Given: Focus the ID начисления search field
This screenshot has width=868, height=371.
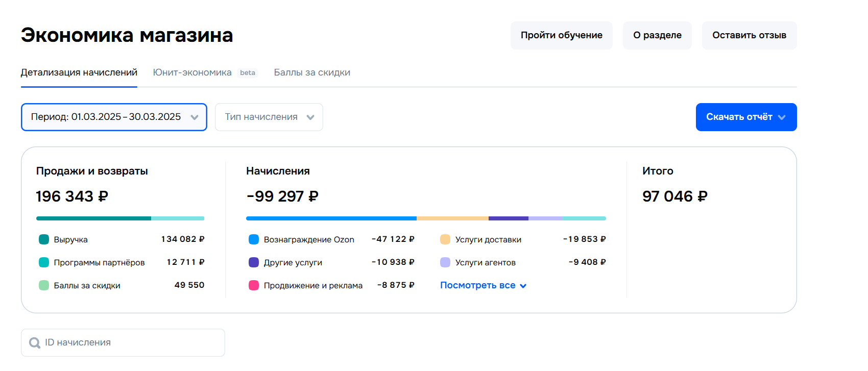Looking at the screenshot, I should coord(133,343).
